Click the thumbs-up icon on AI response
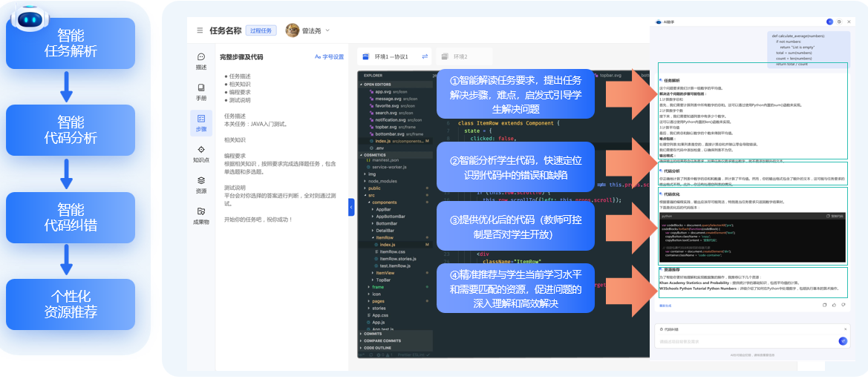 (835, 305)
